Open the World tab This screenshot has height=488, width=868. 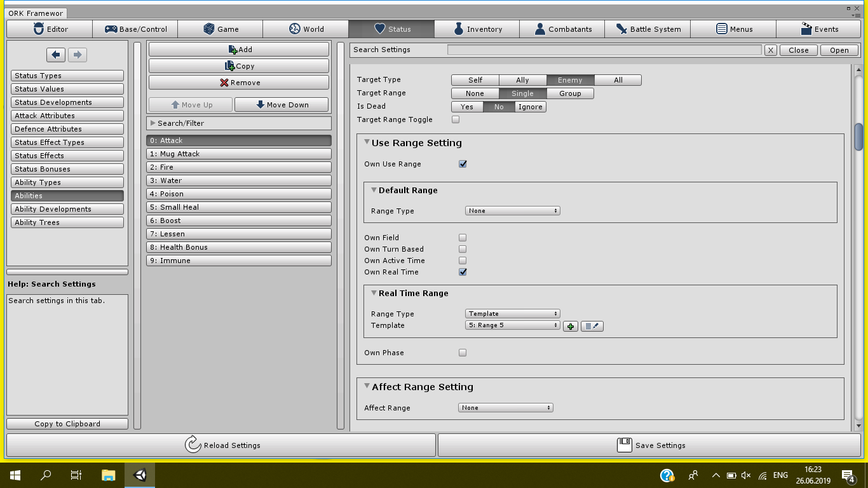click(x=306, y=29)
